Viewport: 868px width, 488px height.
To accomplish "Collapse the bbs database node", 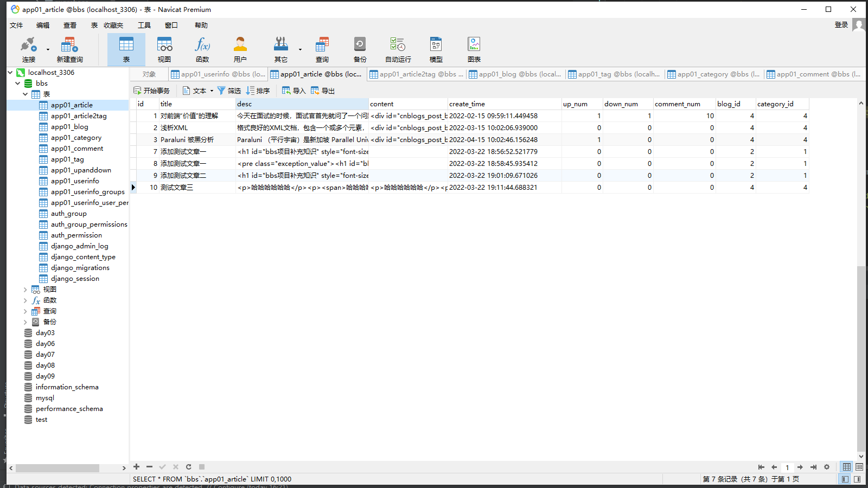I will point(18,83).
